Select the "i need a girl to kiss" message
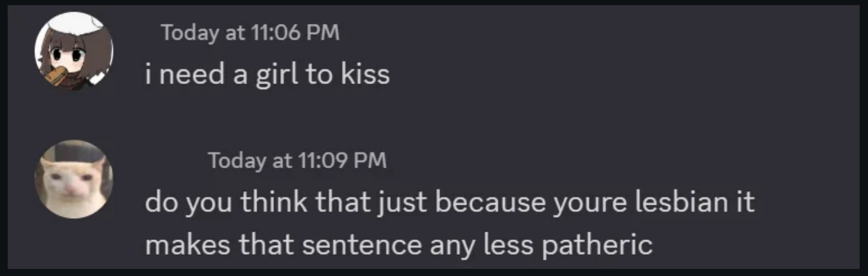The image size is (868, 276). click(x=267, y=74)
